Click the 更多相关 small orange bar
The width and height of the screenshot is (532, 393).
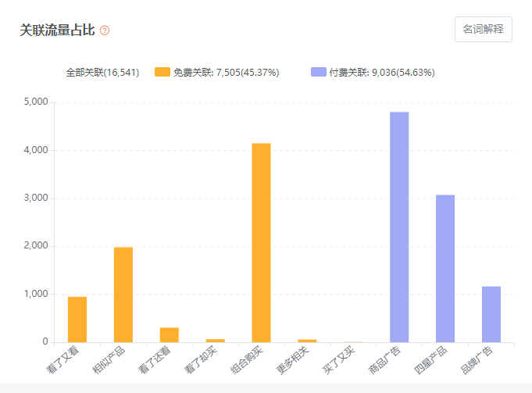[307, 341]
